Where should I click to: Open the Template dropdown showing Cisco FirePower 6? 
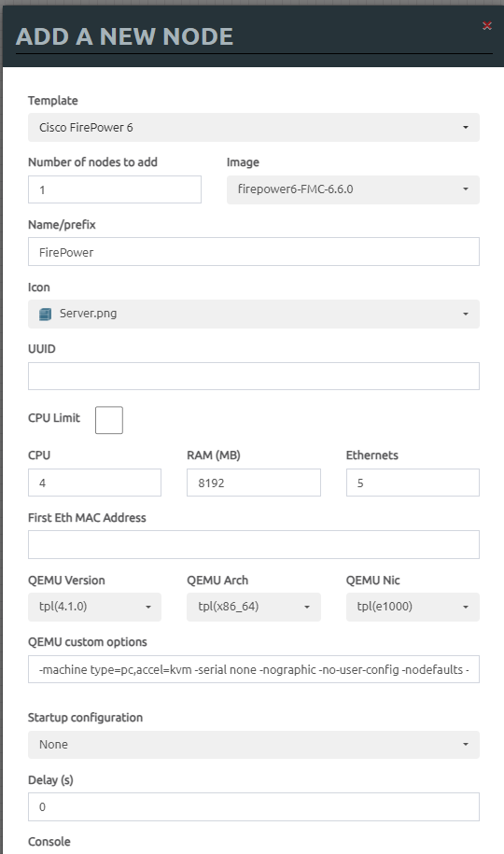pos(253,128)
